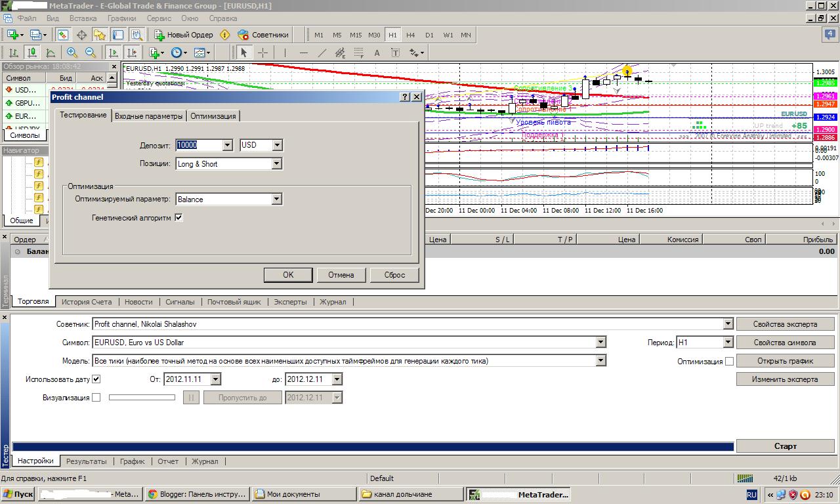Click the GBPU... row in Market Watch

[x=54, y=103]
